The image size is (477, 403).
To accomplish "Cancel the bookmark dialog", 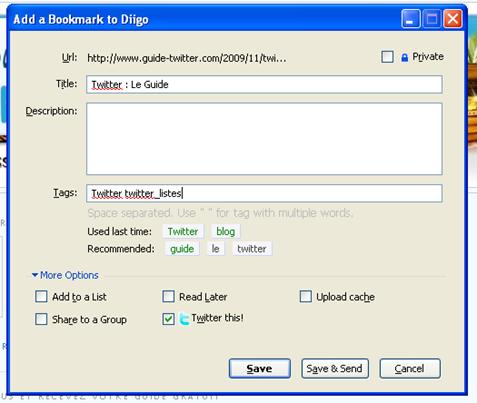I will point(410,368).
